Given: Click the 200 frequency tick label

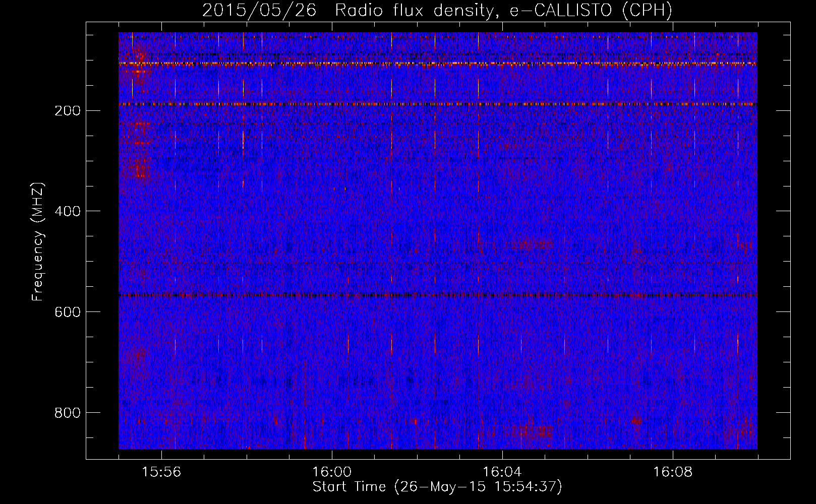Looking at the screenshot, I should [x=68, y=111].
